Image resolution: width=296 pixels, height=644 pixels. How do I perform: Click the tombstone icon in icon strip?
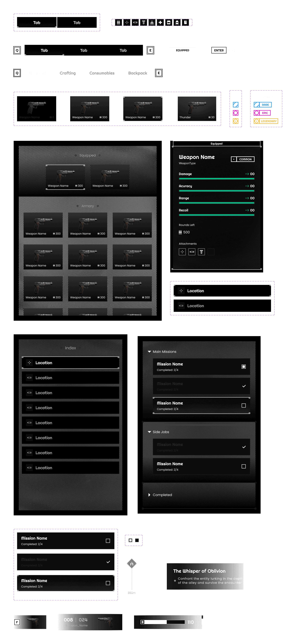point(177,23)
